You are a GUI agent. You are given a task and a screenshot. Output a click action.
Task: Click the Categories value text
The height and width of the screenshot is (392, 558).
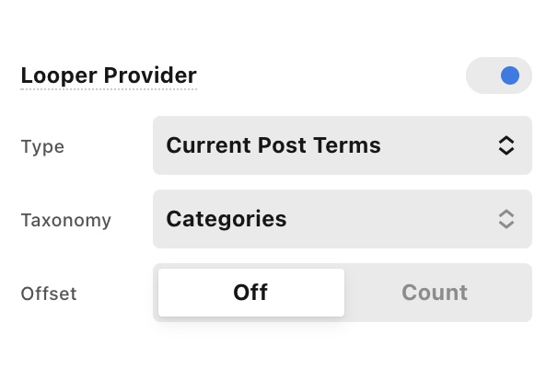click(x=227, y=219)
